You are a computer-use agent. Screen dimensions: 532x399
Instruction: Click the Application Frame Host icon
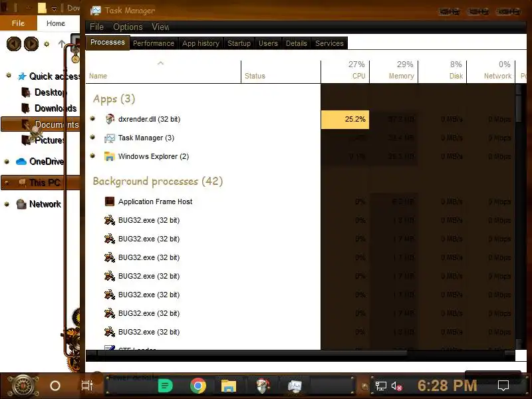pos(109,201)
